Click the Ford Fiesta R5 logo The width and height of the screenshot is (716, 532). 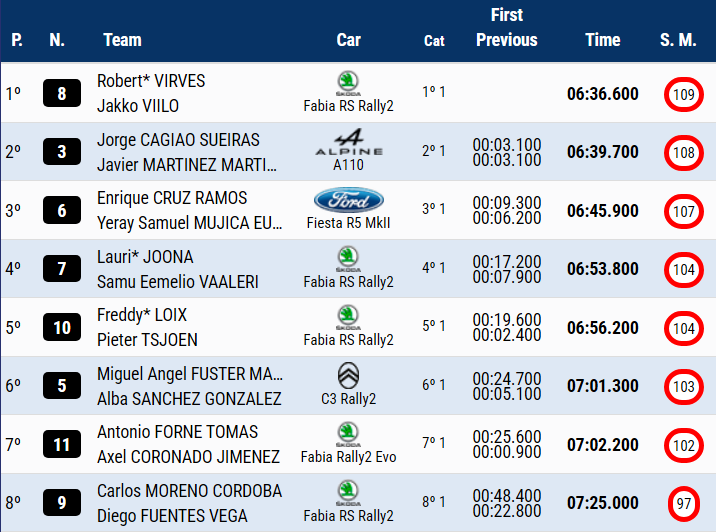point(348,199)
